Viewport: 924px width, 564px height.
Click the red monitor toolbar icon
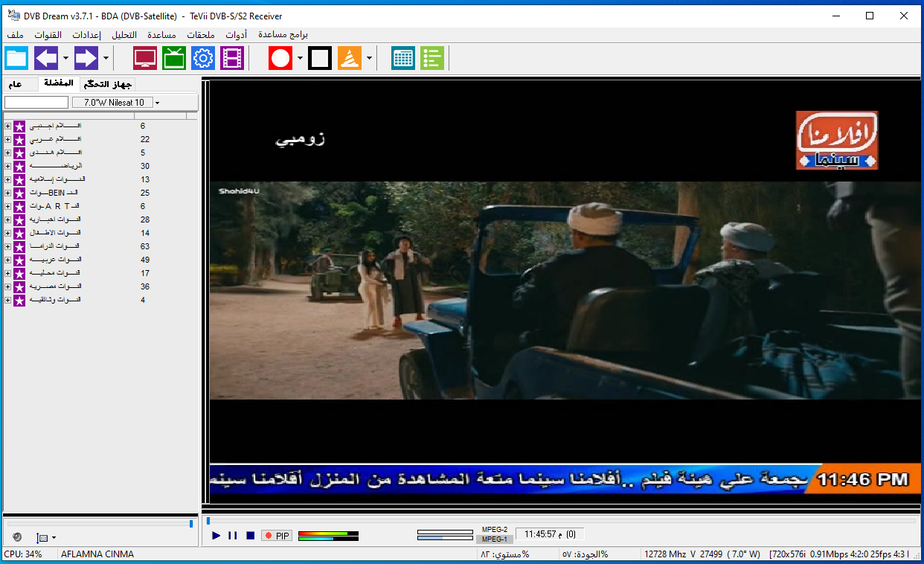(x=145, y=58)
